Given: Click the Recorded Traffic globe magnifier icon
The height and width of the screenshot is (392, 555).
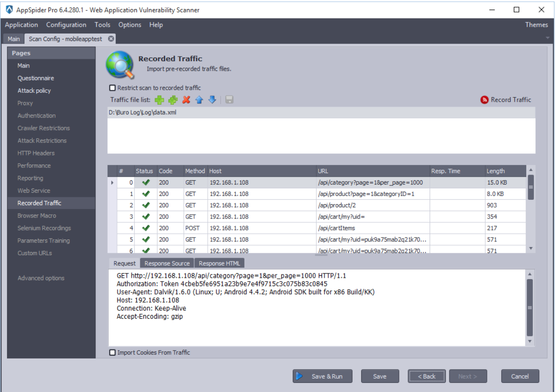Looking at the screenshot, I should 121,65.
